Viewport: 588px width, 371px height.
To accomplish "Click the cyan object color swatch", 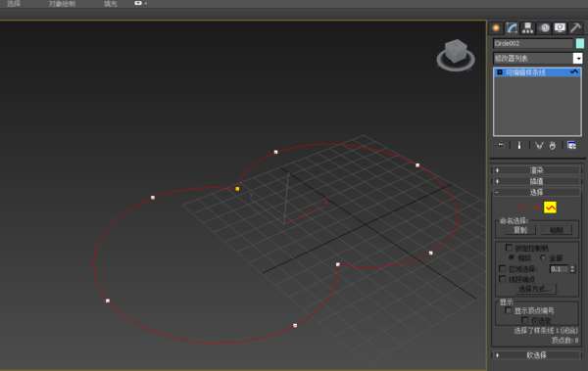I will 580,43.
